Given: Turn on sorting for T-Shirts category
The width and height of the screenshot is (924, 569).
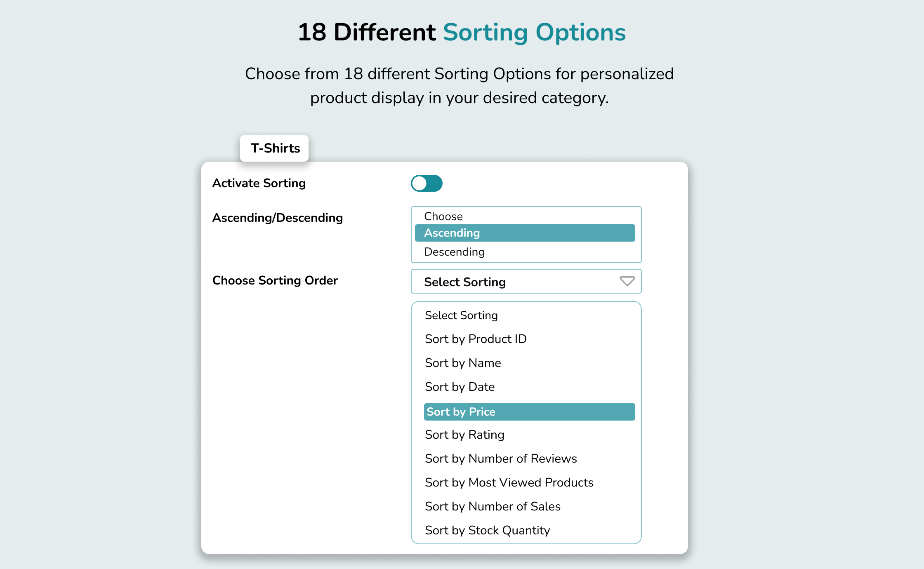Looking at the screenshot, I should pos(427,183).
